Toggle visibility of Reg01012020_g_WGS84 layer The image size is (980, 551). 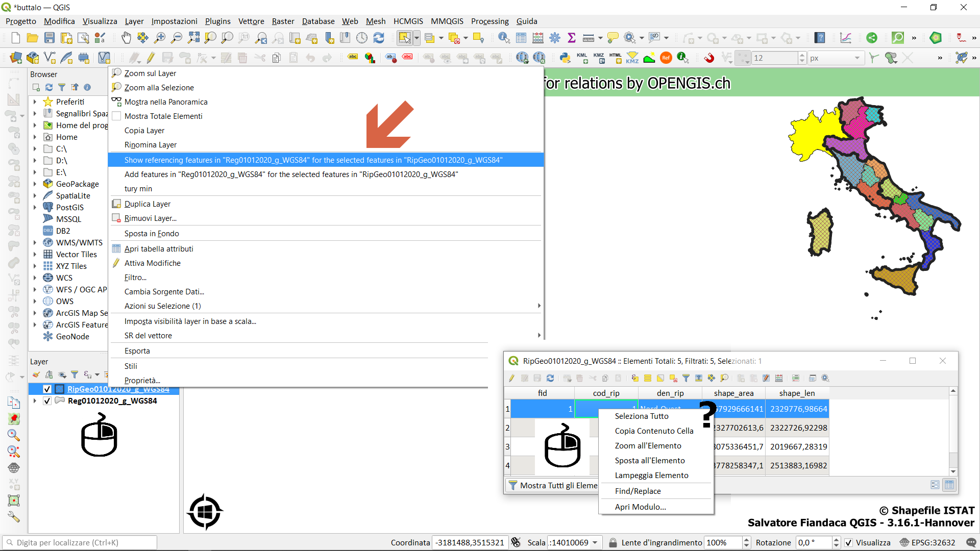47,401
